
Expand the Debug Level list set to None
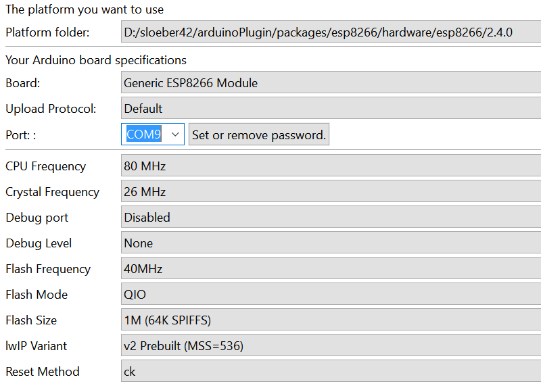[x=328, y=243]
